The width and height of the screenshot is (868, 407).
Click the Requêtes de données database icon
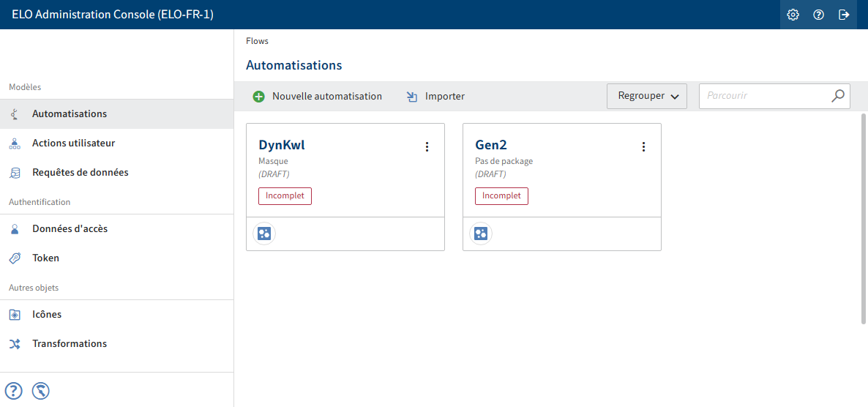(x=15, y=173)
